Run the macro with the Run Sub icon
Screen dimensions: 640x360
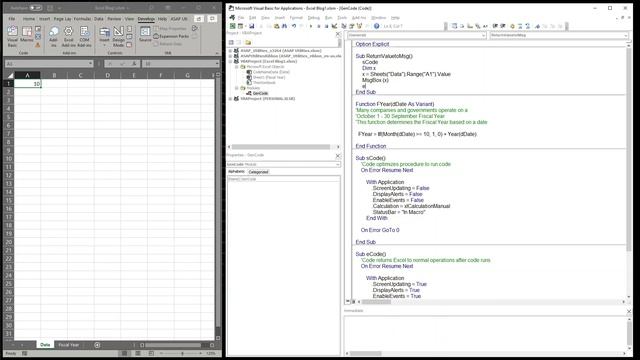coord(311,26)
